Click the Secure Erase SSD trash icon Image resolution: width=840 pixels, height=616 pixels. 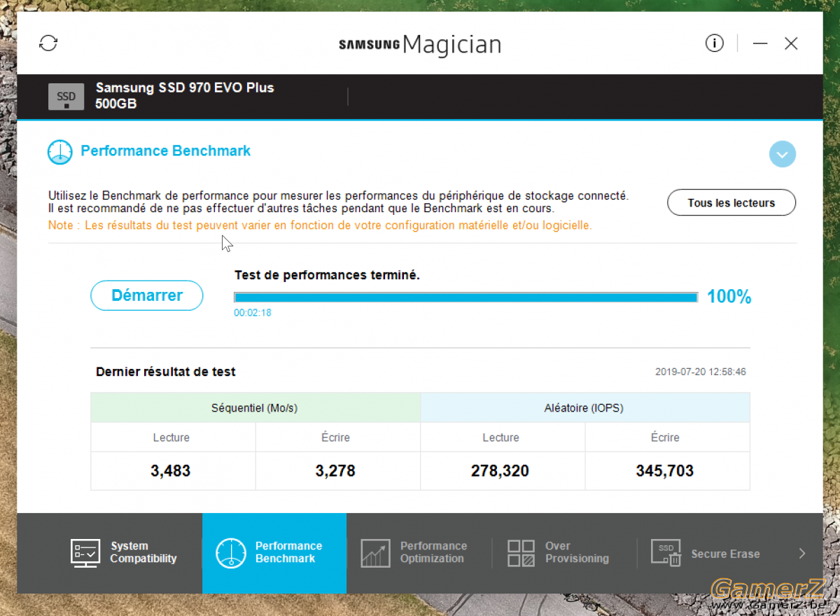click(666, 553)
